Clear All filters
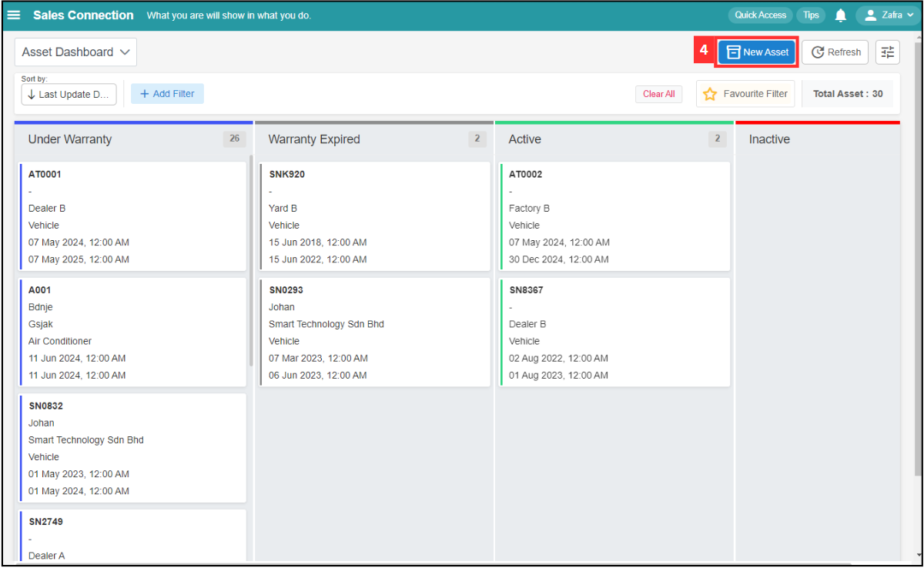The height and width of the screenshot is (568, 924). click(658, 94)
